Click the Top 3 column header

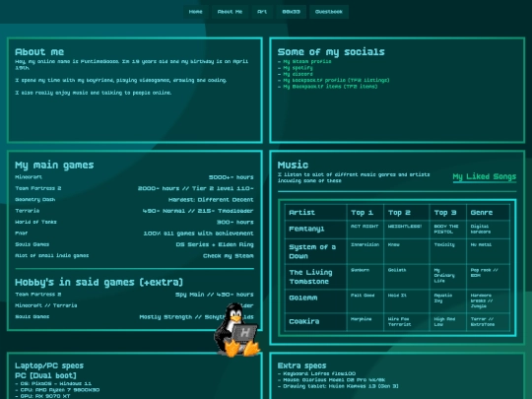pyautogui.click(x=448, y=213)
